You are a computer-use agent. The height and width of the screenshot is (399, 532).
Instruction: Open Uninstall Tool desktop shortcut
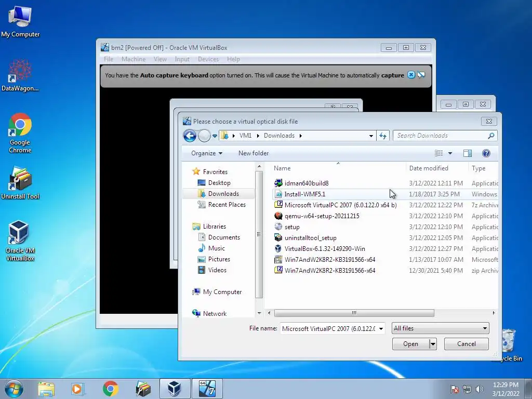[x=20, y=183]
